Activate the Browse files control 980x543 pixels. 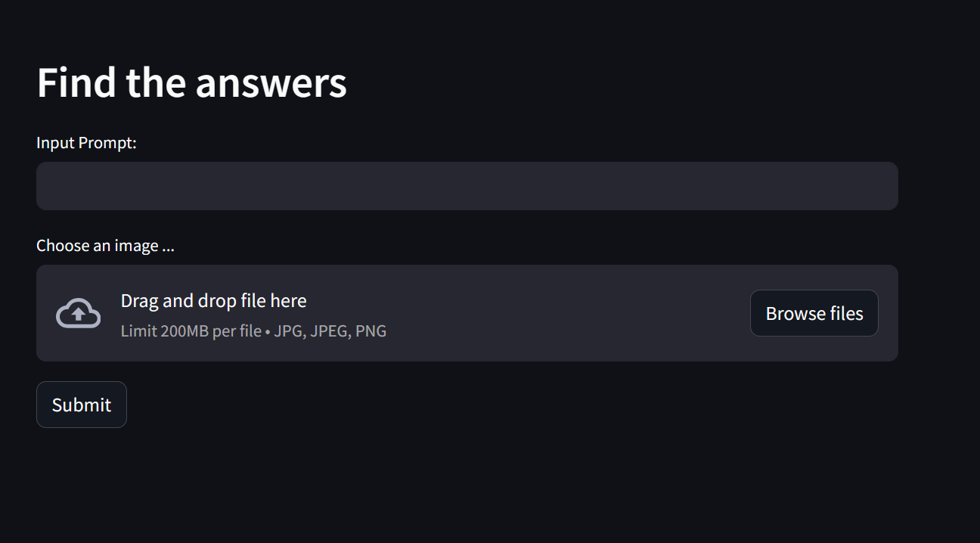click(x=814, y=312)
